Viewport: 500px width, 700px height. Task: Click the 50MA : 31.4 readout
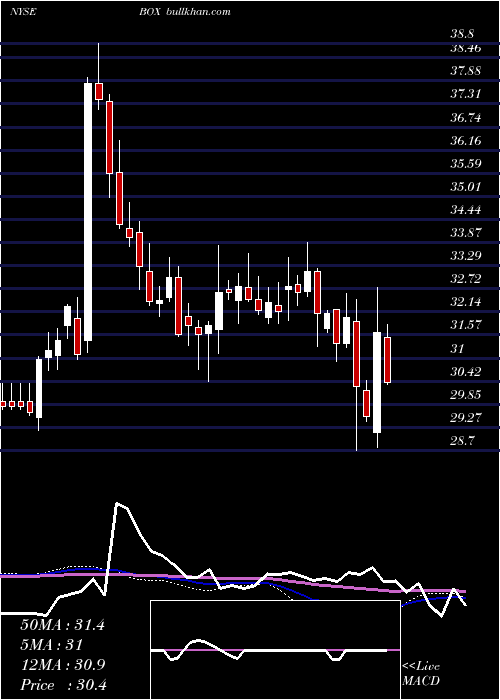[x=62, y=625]
